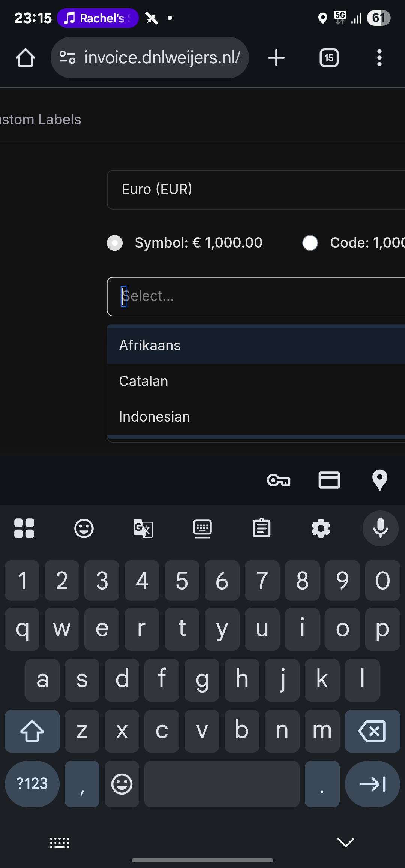Viewport: 405px width, 868px height.
Task: Open the Euro (EUR) currency dropdown
Action: [x=255, y=190]
